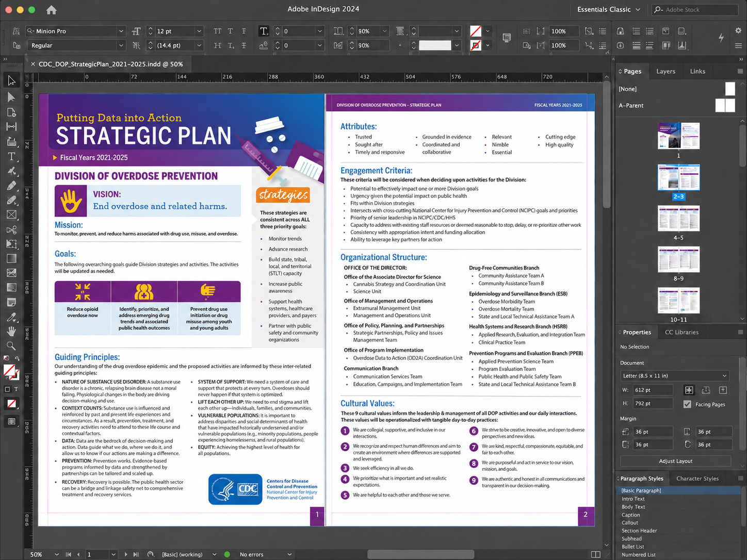This screenshot has width=747, height=560.
Task: Toggle All Caps formatting button
Action: point(217,31)
